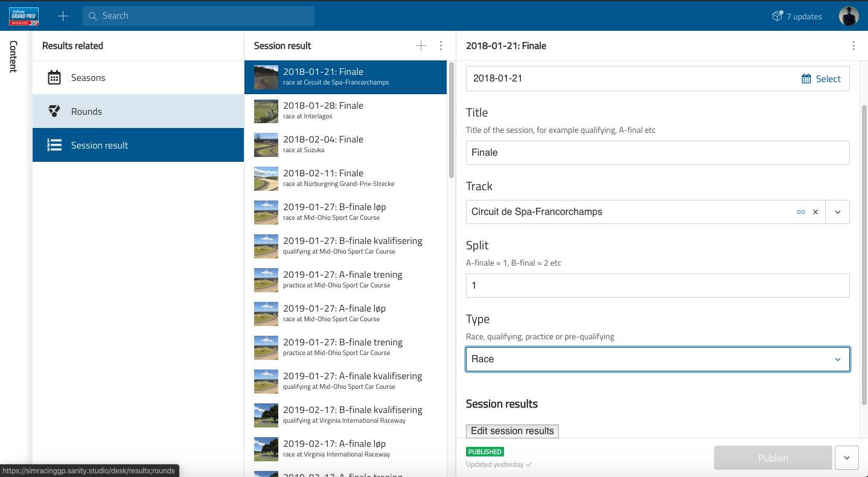The width and height of the screenshot is (868, 477).
Task: Click the session list scrollbar
Action: pyautogui.click(x=452, y=120)
